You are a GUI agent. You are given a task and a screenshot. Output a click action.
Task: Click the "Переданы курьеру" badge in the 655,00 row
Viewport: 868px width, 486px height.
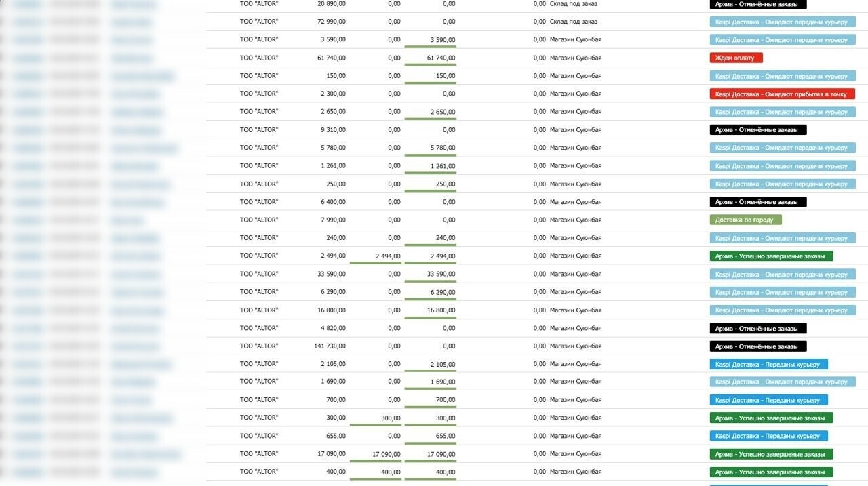768,436
